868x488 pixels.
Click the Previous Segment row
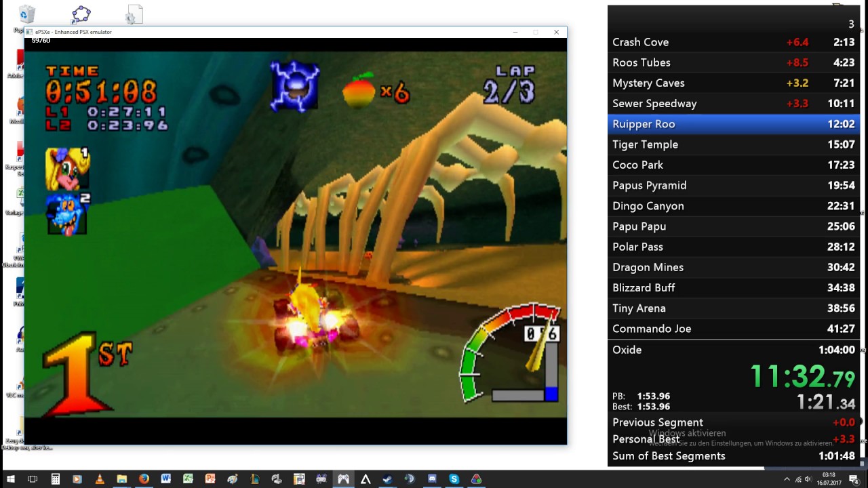(x=733, y=422)
